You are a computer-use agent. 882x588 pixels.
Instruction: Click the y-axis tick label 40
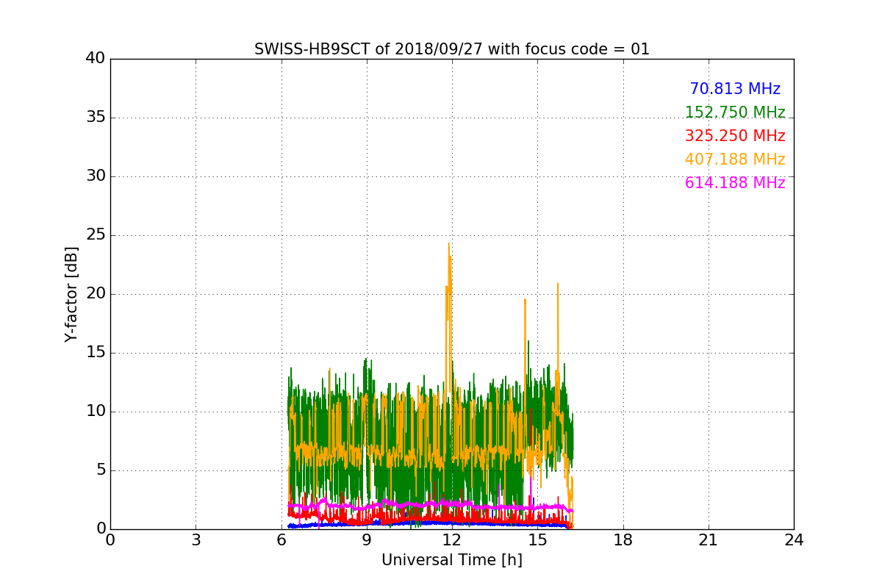(95, 59)
